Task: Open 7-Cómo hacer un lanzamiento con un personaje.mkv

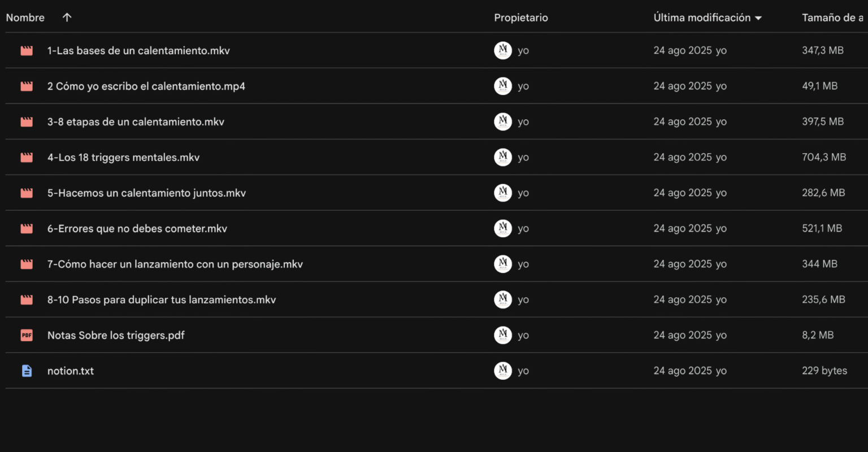Action: click(x=175, y=264)
